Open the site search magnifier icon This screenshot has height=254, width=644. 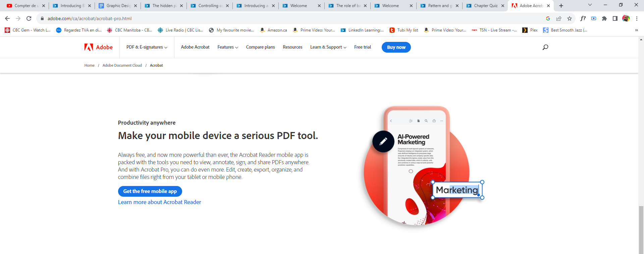click(x=545, y=47)
